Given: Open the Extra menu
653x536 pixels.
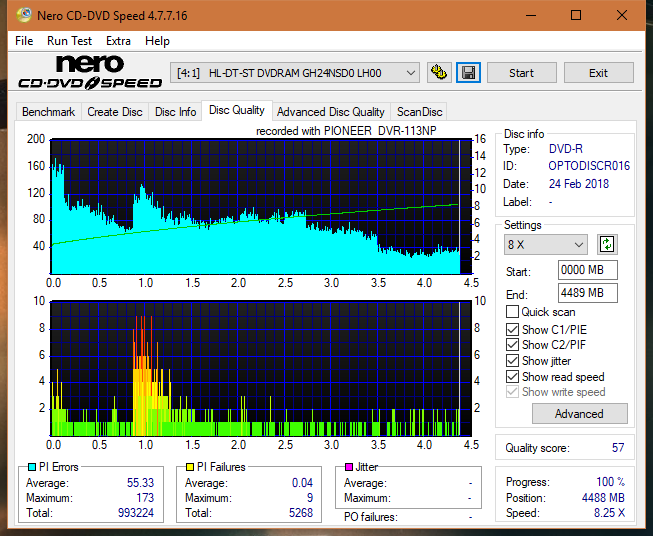Looking at the screenshot, I should click(118, 41).
